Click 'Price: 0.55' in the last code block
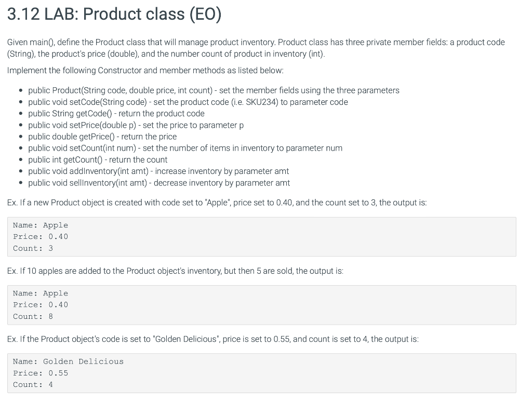532x403 pixels. [41, 373]
